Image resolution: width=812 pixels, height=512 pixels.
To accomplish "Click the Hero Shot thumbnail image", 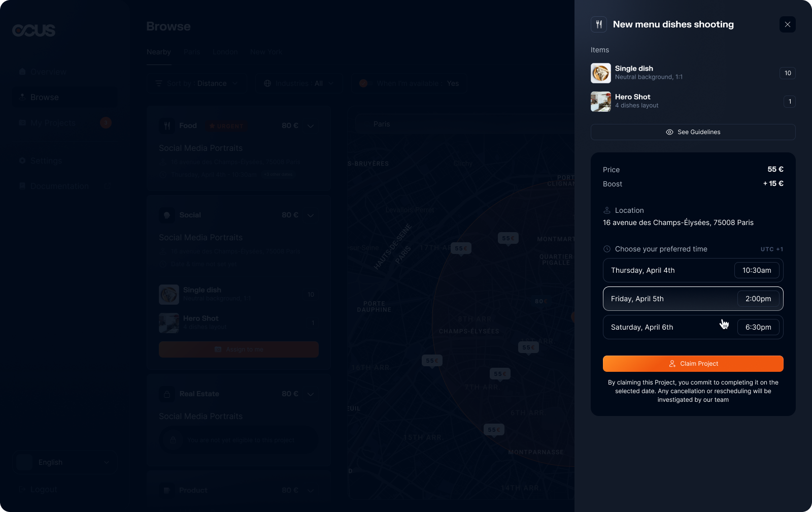I will [x=601, y=102].
